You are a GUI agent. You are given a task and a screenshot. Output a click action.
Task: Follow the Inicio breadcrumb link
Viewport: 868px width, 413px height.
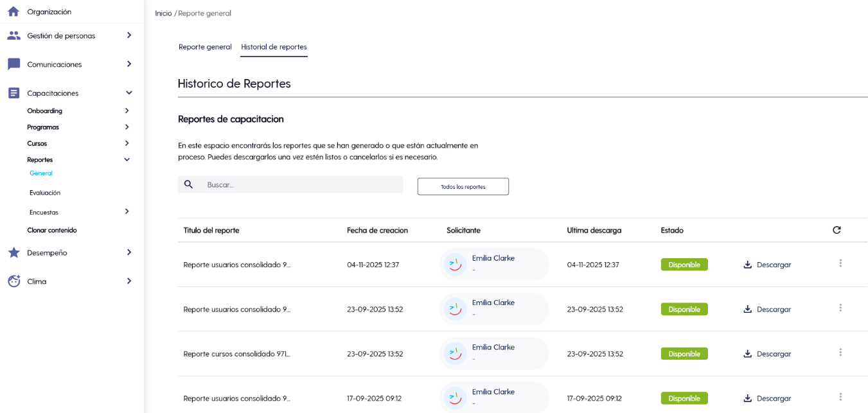(163, 13)
